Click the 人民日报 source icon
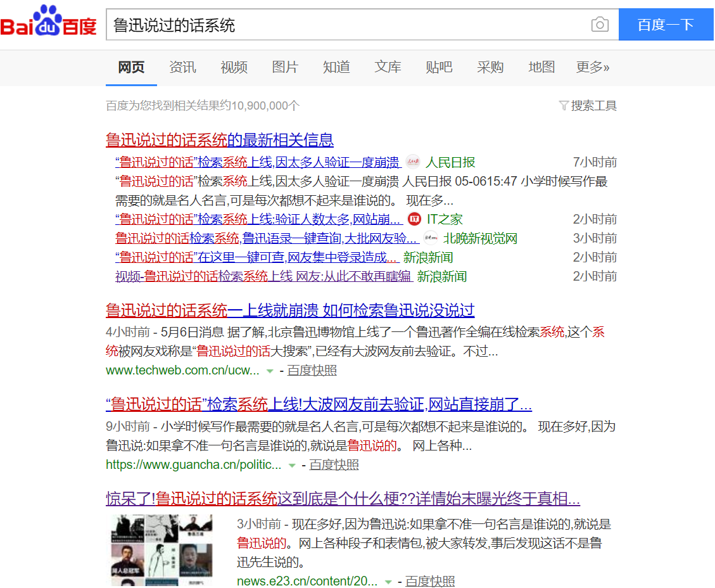 point(413,162)
